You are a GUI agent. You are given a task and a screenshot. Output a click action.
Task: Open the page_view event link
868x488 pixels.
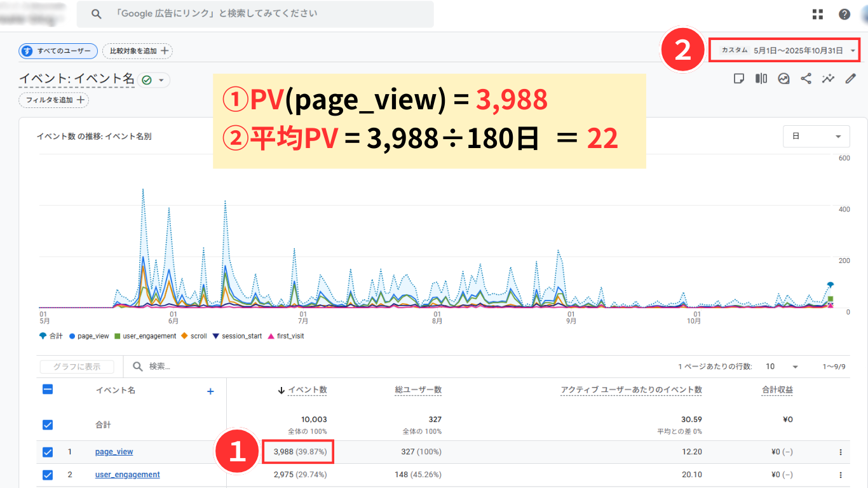pos(114,452)
